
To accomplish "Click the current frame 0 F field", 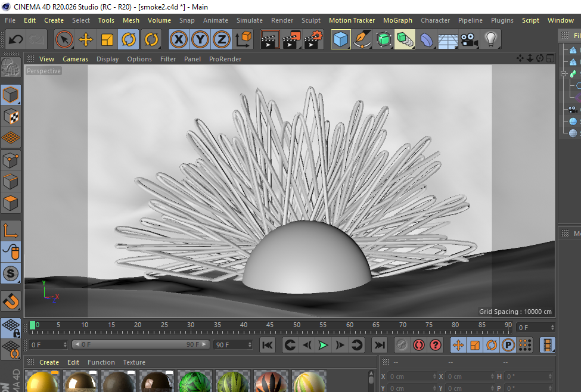I will point(535,328).
